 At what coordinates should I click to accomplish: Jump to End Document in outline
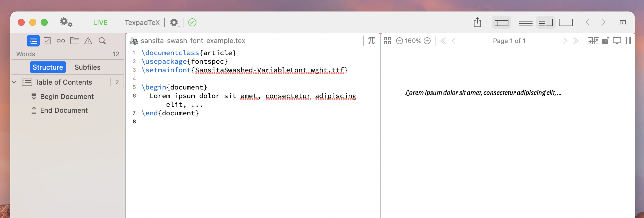[x=64, y=110]
